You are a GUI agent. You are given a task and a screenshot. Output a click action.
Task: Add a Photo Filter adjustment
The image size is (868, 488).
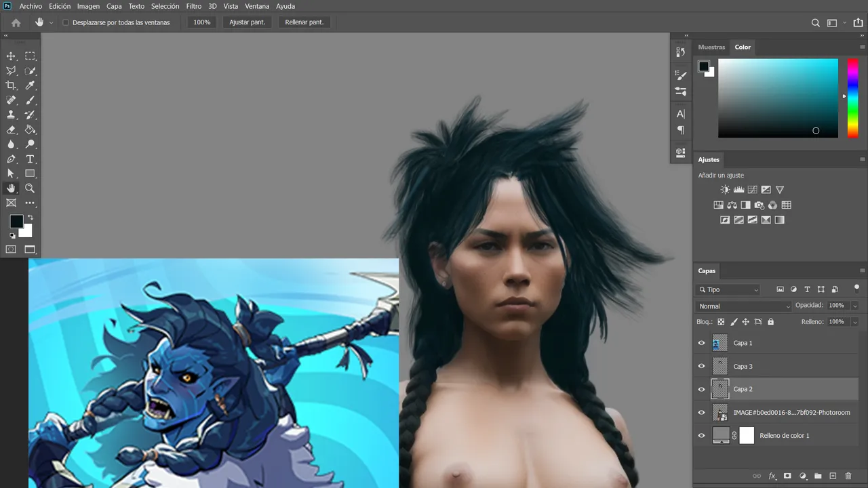coord(759,205)
